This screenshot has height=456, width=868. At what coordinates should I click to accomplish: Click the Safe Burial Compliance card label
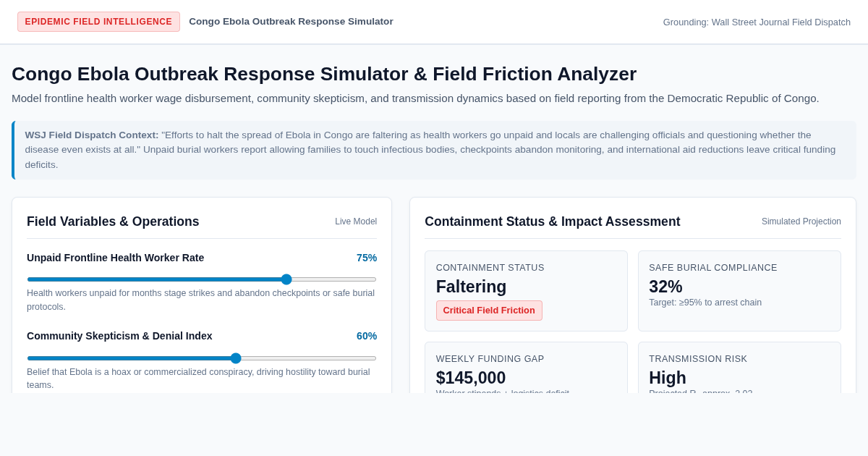point(713,268)
